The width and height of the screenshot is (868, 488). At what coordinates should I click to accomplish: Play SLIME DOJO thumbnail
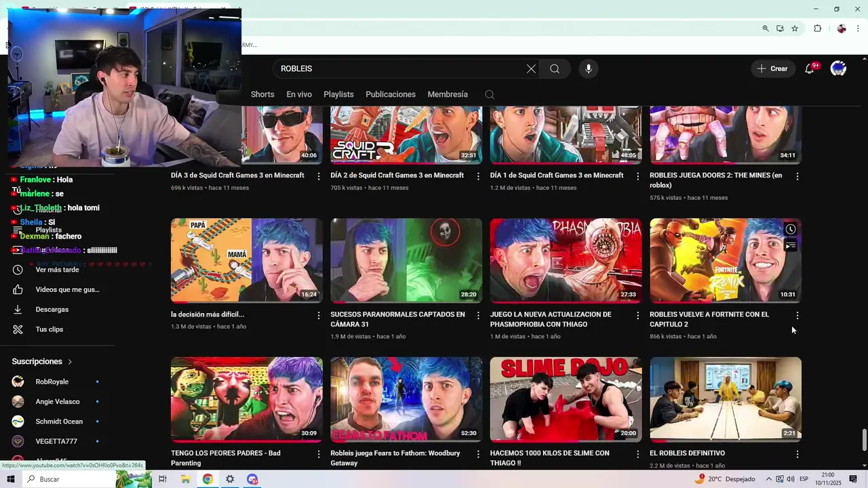tap(566, 399)
